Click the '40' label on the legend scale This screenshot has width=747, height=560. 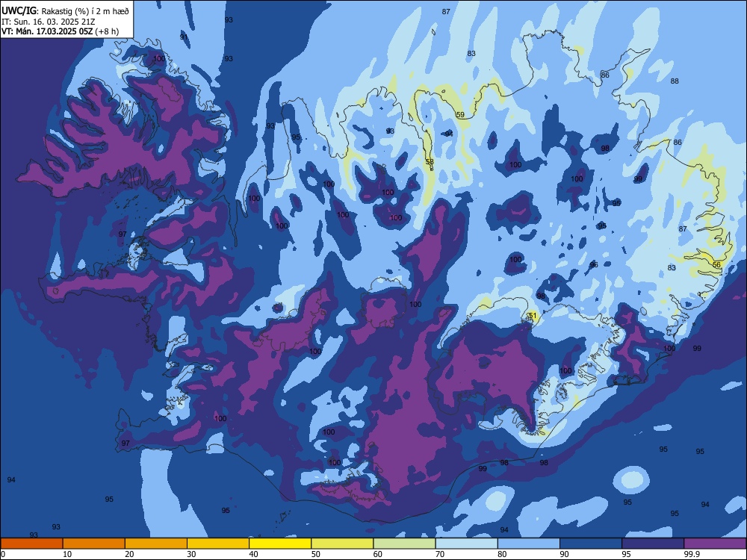[x=253, y=554]
